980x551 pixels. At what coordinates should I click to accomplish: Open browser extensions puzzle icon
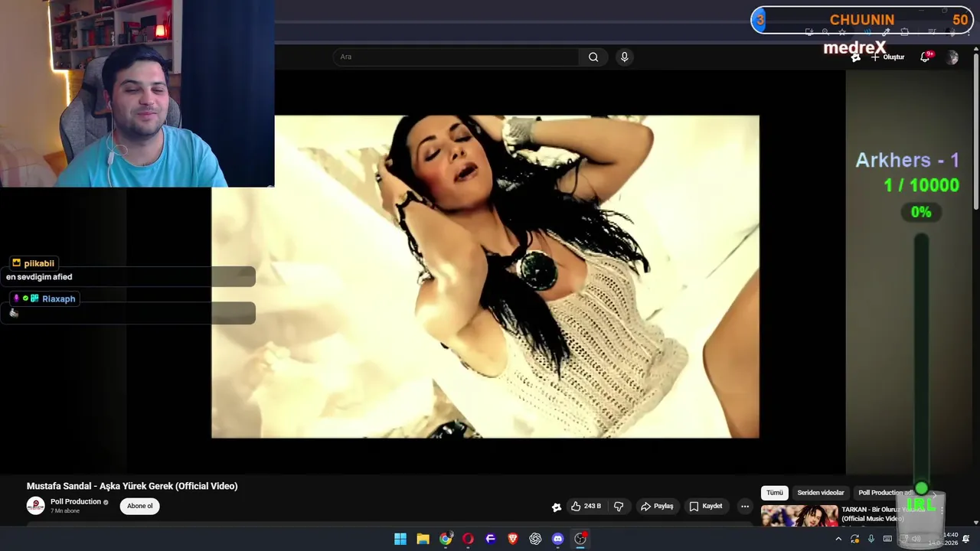click(x=905, y=32)
